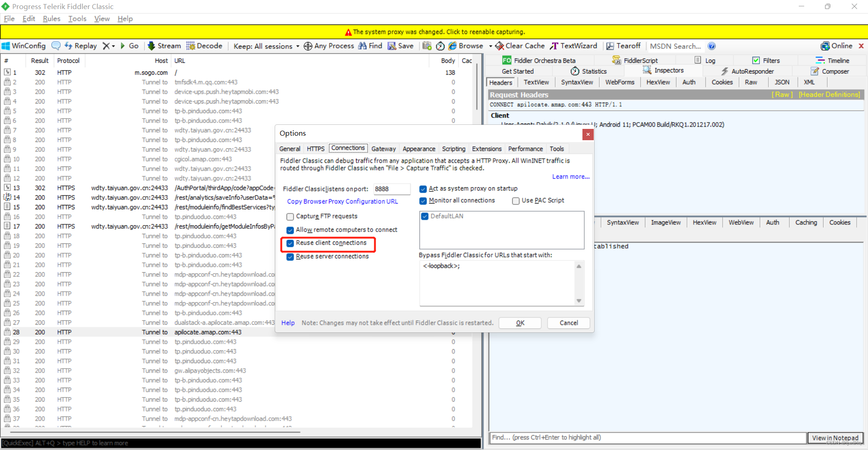Open the Statistics tab

coord(589,71)
